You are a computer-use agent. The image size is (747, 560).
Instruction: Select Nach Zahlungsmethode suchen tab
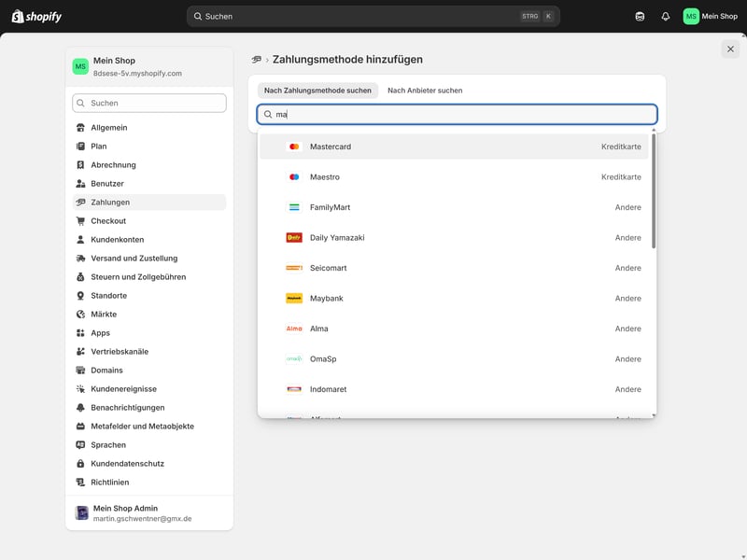click(x=317, y=91)
